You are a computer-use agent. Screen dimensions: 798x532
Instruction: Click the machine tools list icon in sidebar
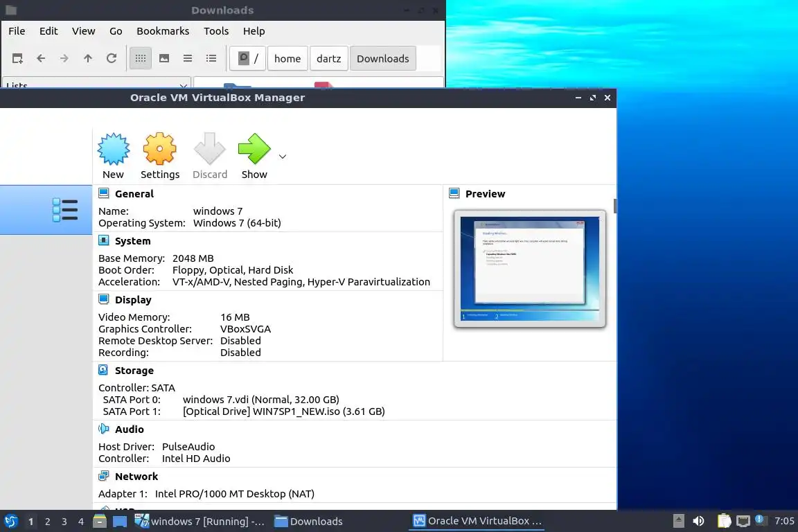coord(65,210)
